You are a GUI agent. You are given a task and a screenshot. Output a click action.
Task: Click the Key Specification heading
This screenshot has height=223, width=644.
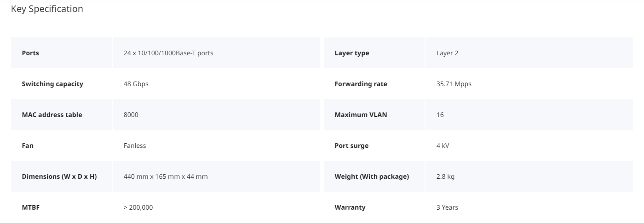(x=47, y=9)
